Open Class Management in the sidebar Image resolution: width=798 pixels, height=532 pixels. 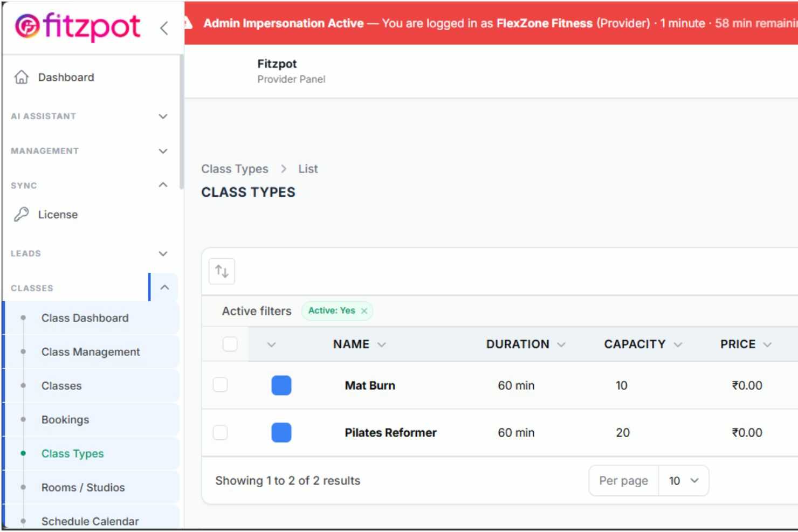tap(91, 352)
